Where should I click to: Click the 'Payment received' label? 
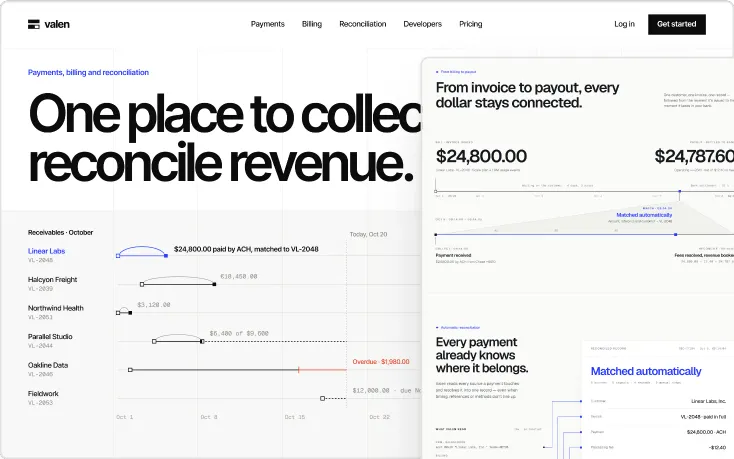tap(453, 255)
